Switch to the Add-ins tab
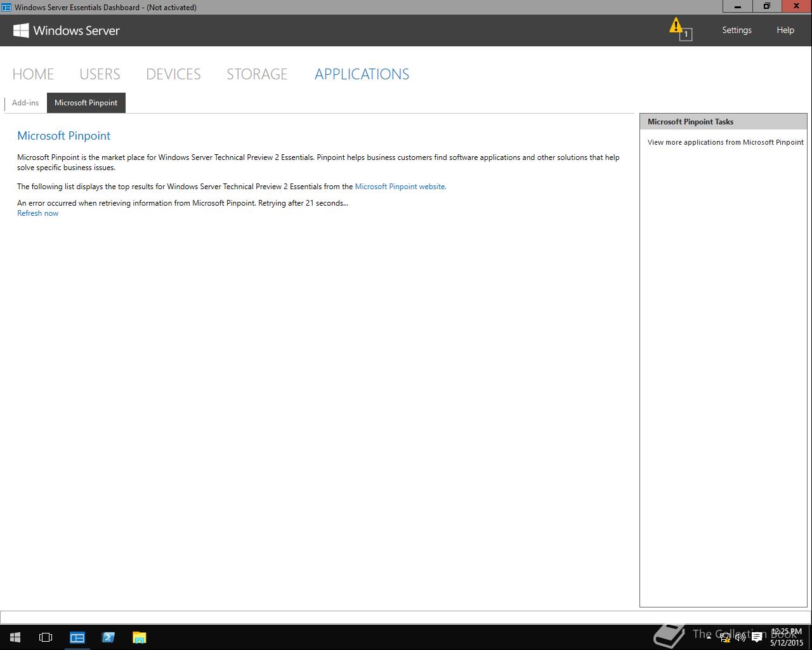This screenshot has height=650, width=812. [x=25, y=103]
